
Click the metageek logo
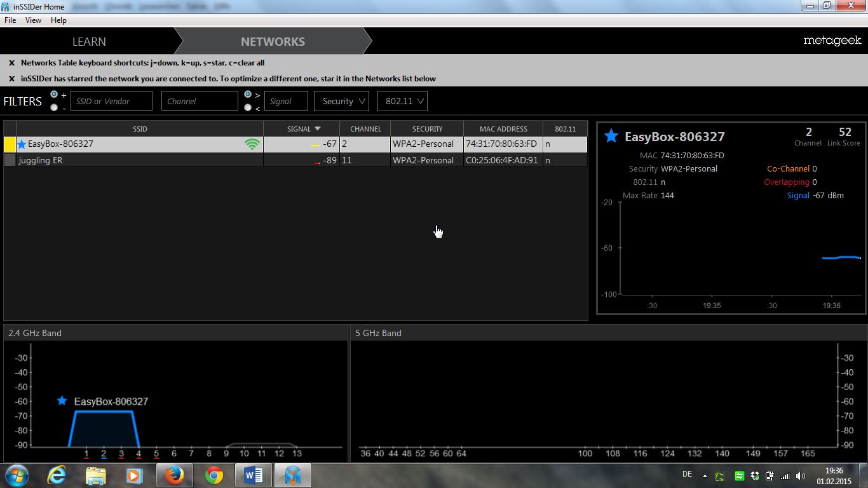(x=832, y=41)
